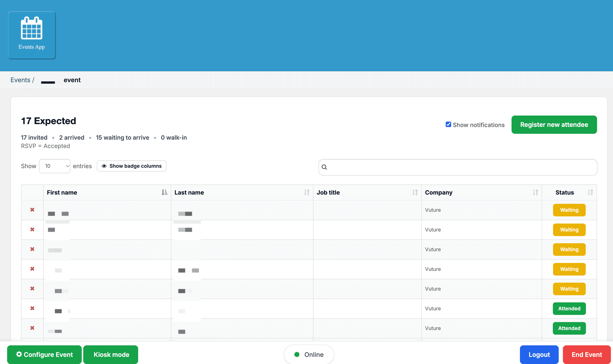The height and width of the screenshot is (364, 613).
Task: Click the Waiting status badge in the fifth row
Action: pyautogui.click(x=569, y=289)
